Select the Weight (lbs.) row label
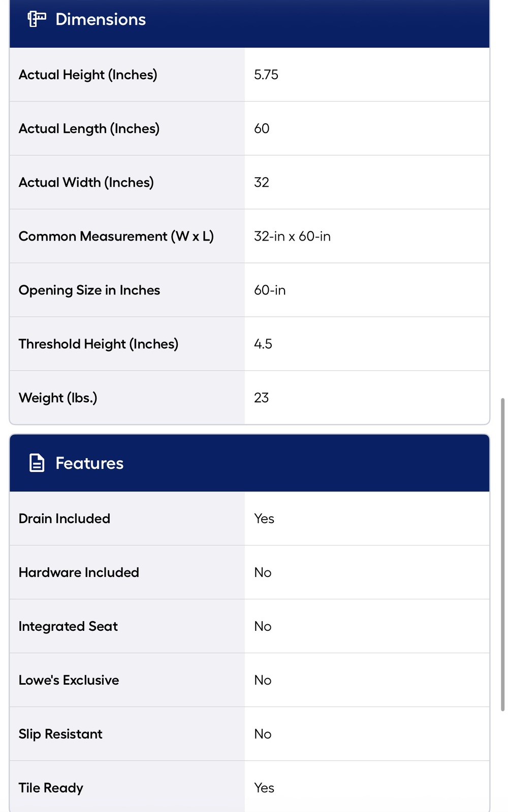508x812 pixels. (x=58, y=397)
